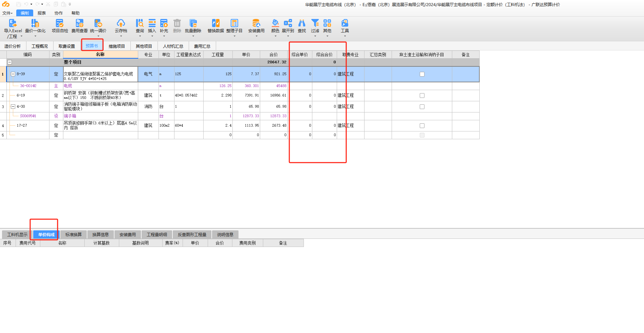Collapse the 整个项目 tree node
The image size is (644, 333).
coord(10,62)
